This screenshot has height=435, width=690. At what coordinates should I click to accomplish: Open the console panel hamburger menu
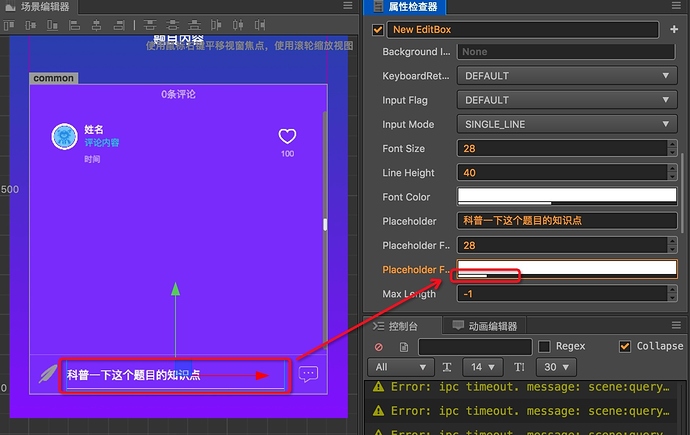click(676, 325)
